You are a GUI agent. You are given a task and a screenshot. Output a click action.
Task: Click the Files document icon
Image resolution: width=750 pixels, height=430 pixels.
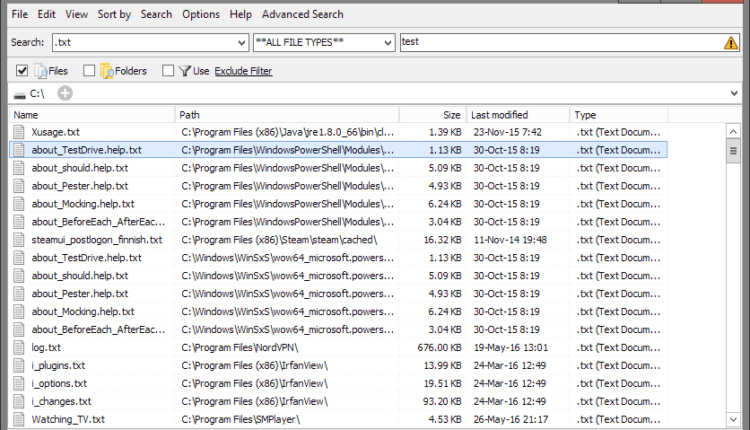click(40, 71)
